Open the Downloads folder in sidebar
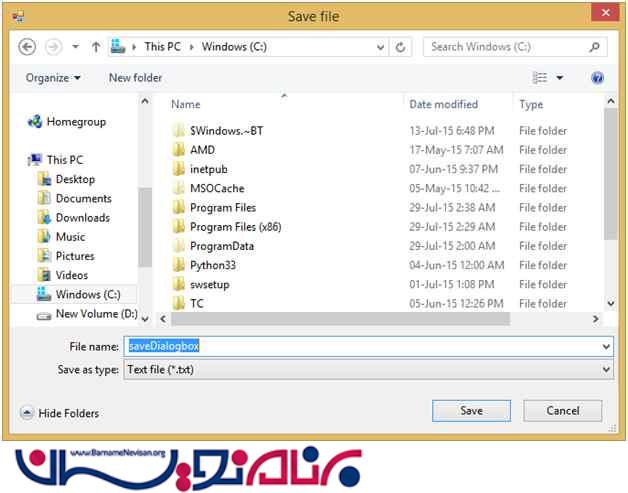Screen dimensions: 628x493 tap(82, 218)
